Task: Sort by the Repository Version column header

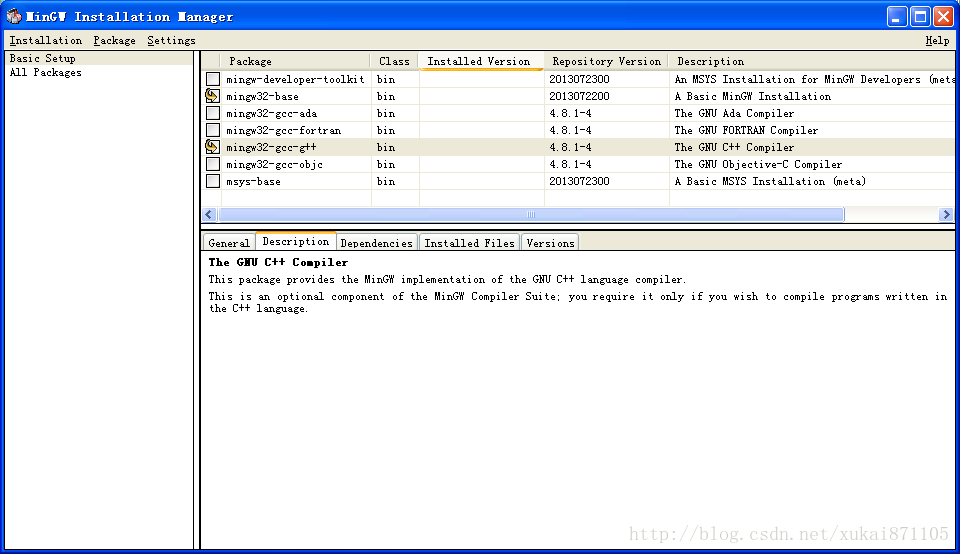Action: [606, 61]
